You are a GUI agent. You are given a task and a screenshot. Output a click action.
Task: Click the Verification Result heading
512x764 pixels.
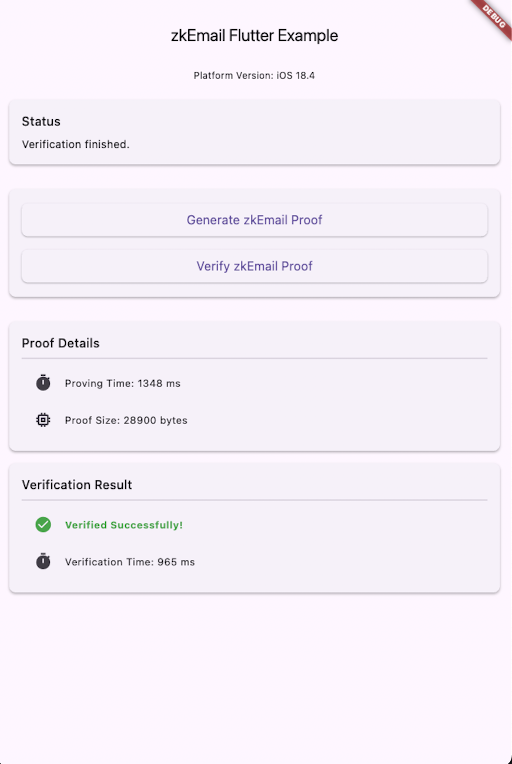[x=76, y=485]
